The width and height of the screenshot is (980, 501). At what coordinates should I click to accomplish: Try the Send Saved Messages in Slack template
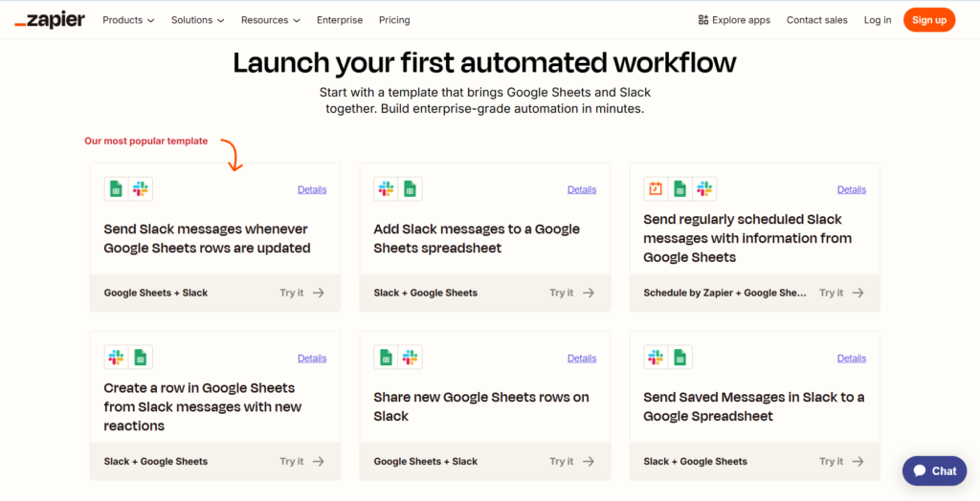pos(842,461)
